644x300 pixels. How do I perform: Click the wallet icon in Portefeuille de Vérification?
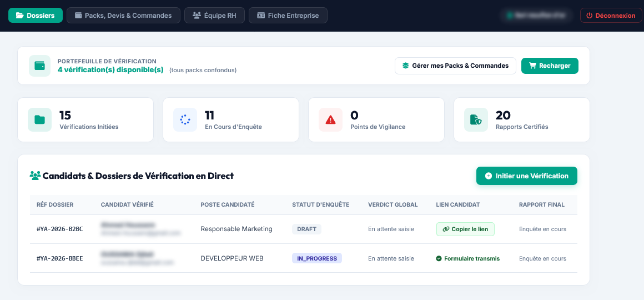pos(39,66)
